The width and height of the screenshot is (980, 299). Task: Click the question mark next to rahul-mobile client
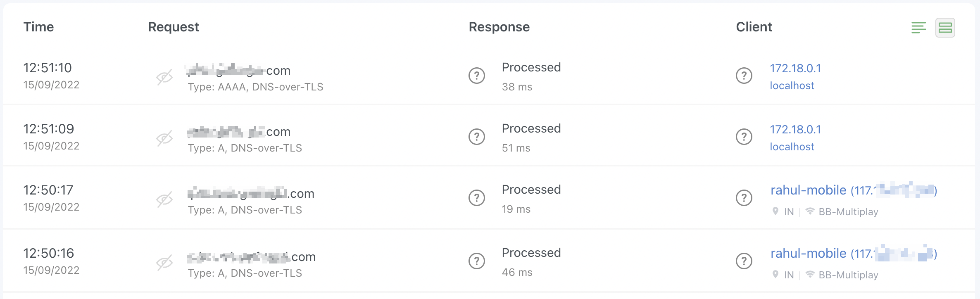pos(745,198)
